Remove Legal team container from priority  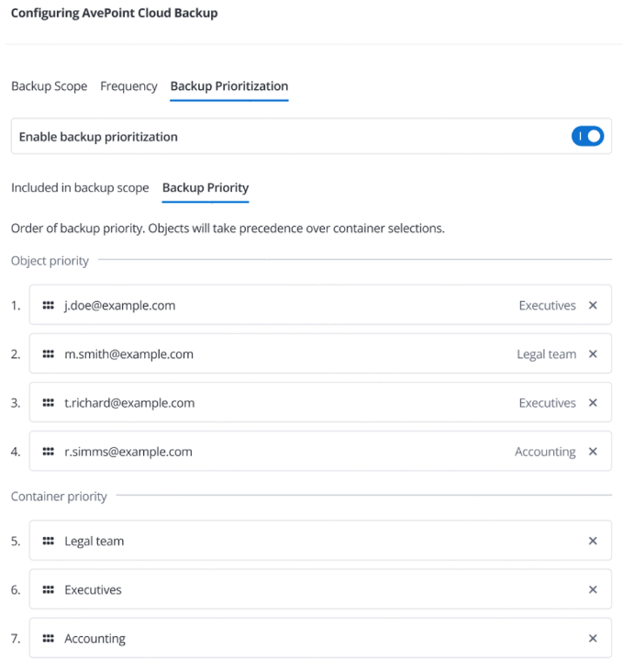[x=593, y=541]
